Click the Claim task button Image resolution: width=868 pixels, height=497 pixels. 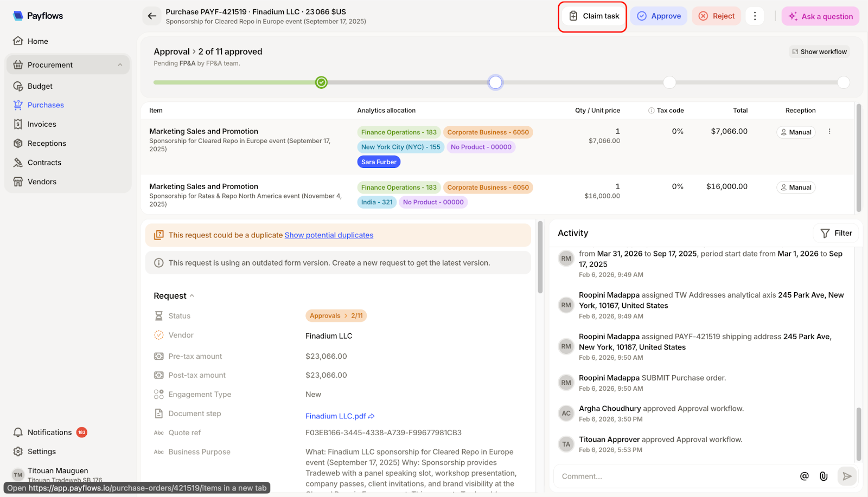point(593,16)
